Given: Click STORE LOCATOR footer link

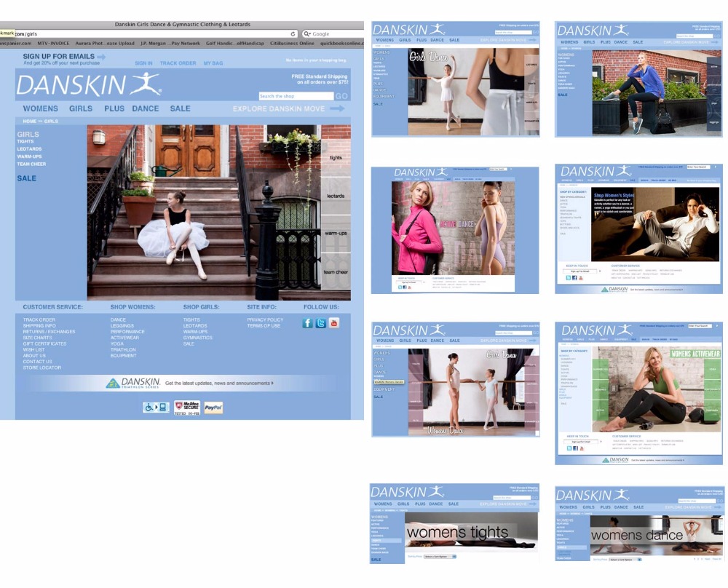Looking at the screenshot, I should (x=41, y=367).
